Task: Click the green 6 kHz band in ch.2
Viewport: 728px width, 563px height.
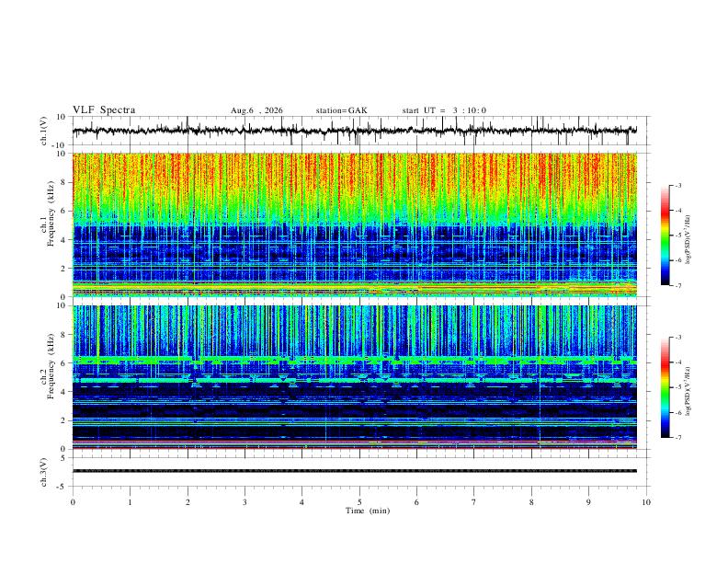Action: tap(355, 360)
